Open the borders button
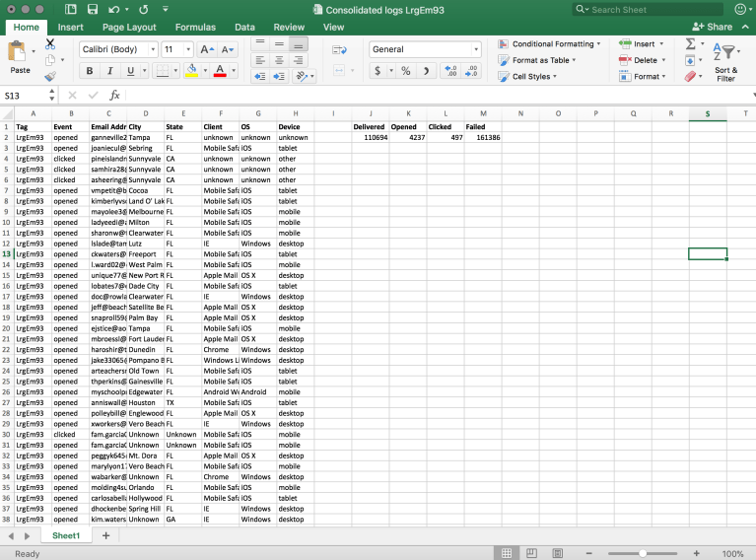The height and width of the screenshot is (560, 756). pyautogui.click(x=163, y=70)
